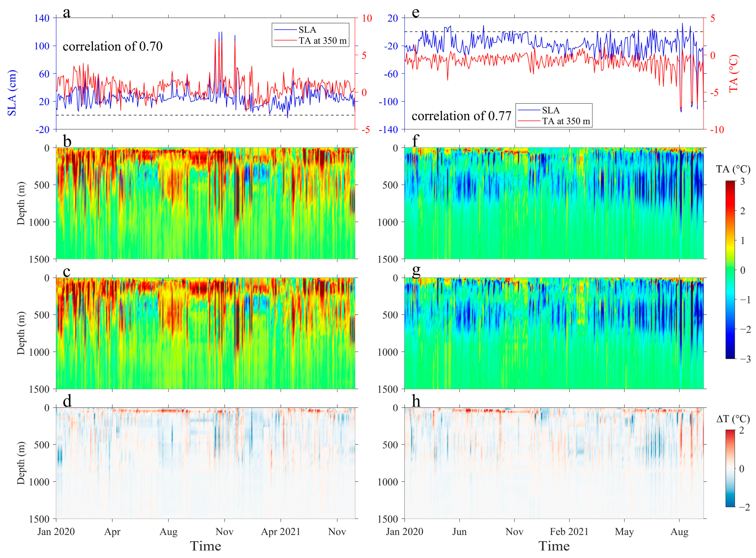Click the right 'Time' x-axis label

point(554,546)
